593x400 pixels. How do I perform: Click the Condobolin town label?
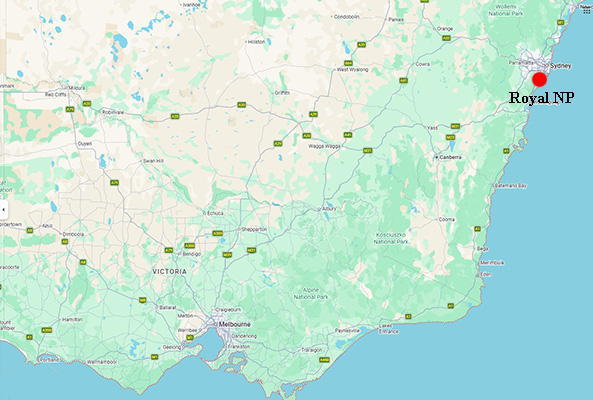pos(347,17)
